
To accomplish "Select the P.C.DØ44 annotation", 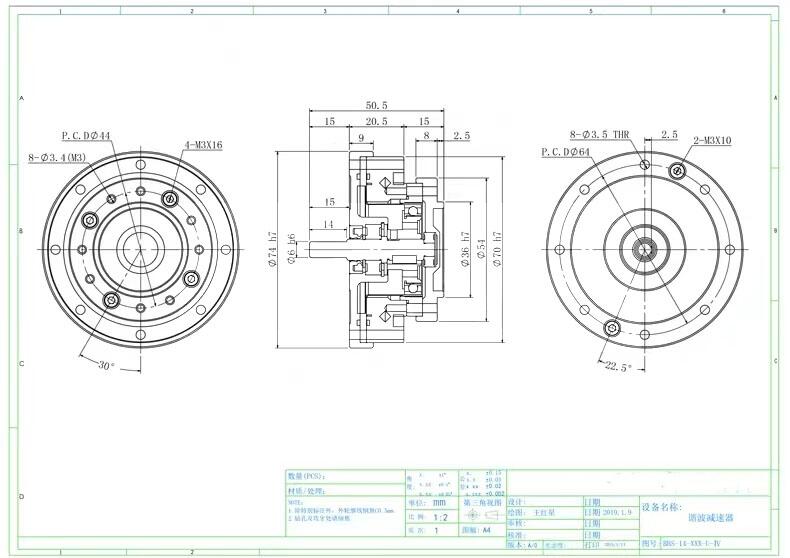I will click(86, 135).
